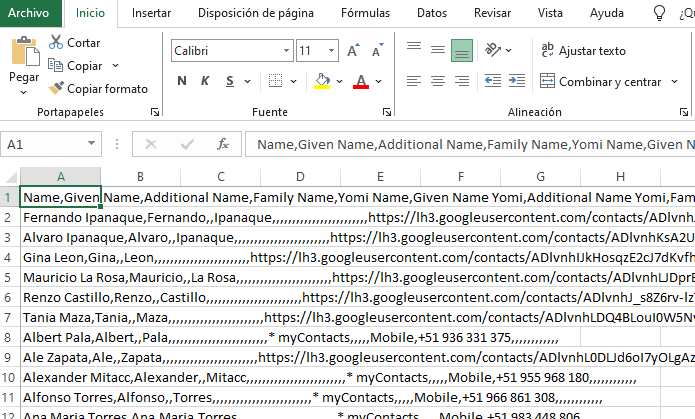Switch to Vista tab

point(550,13)
